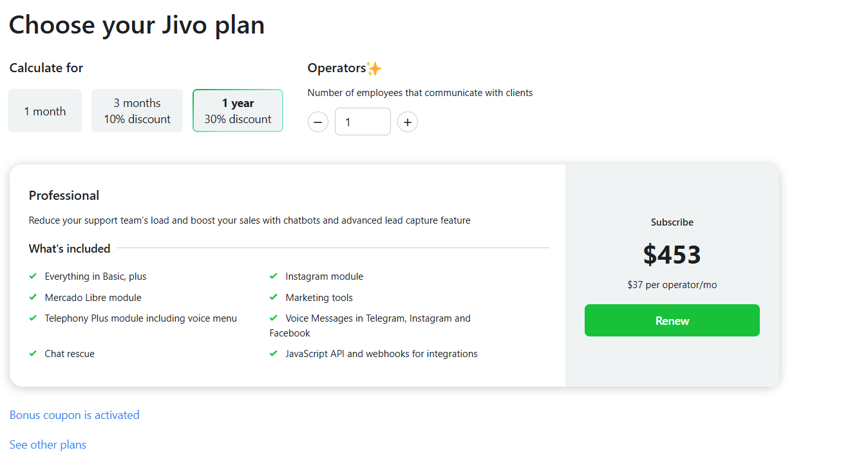Click the checkmark beside Instagram module
The width and height of the screenshot is (868, 466).
273,276
